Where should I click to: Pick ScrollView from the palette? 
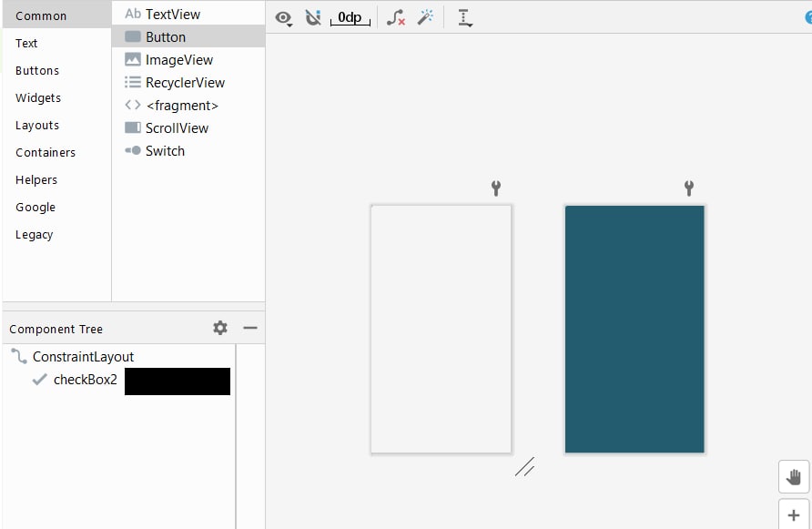click(x=188, y=128)
